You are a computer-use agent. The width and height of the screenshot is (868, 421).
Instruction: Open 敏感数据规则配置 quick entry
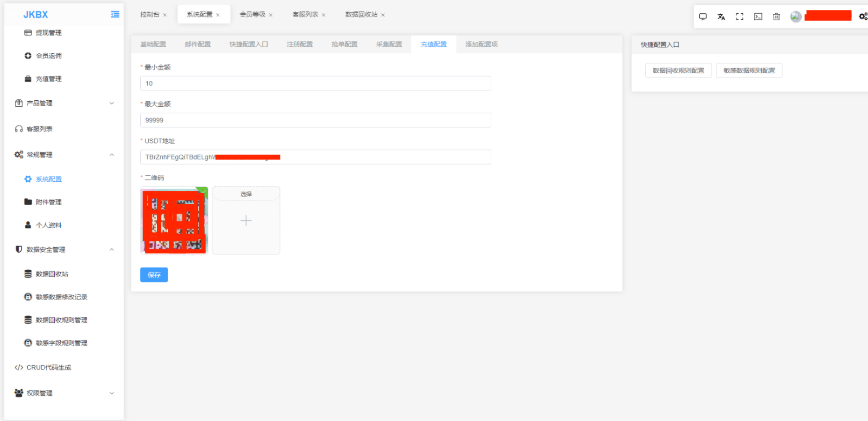749,70
